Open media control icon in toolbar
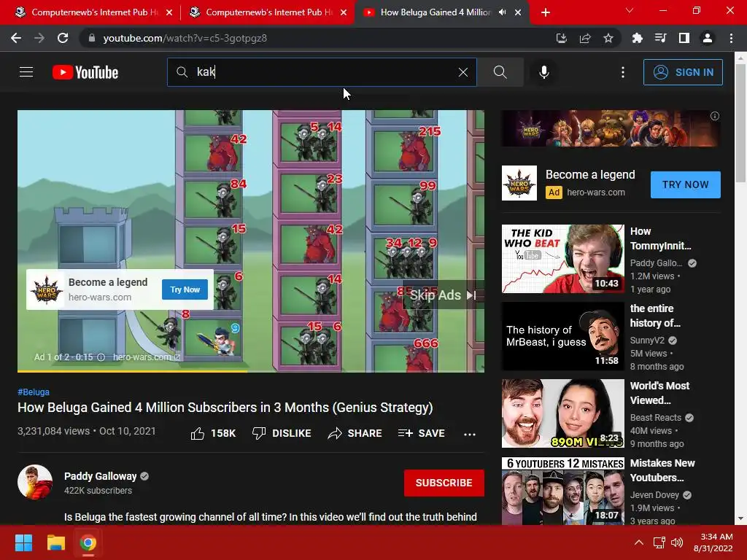The width and height of the screenshot is (747, 560). pyautogui.click(x=660, y=38)
